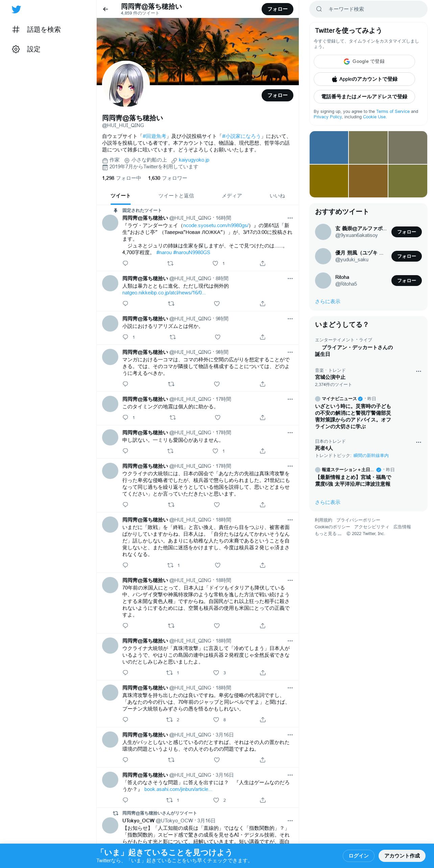Select the ツイート tab
434x868 pixels.
point(120,196)
